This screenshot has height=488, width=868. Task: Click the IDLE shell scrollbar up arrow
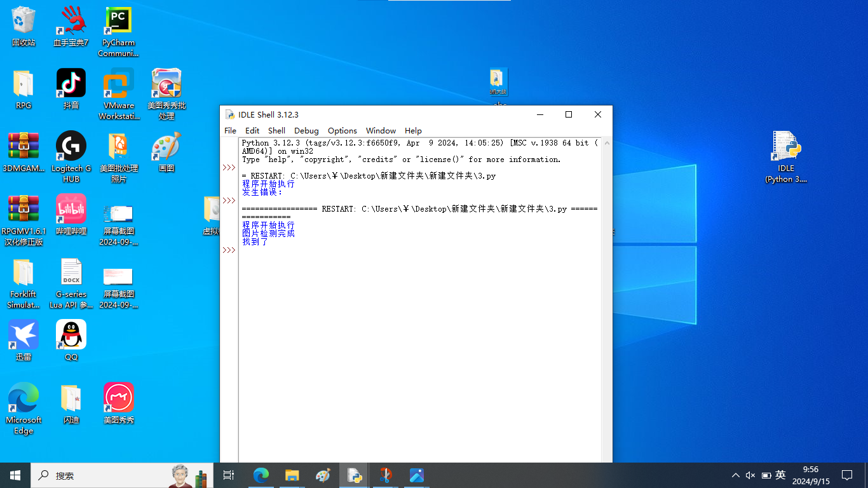pyautogui.click(x=607, y=143)
